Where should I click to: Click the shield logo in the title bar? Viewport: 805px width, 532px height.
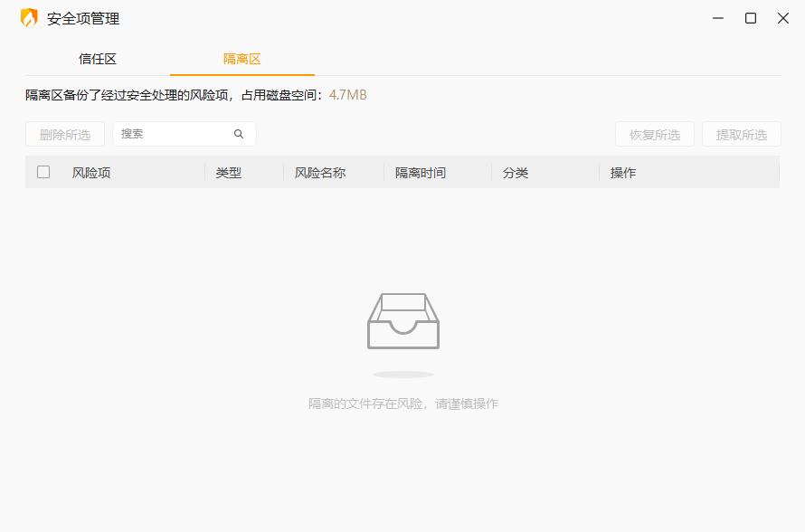click(28, 18)
